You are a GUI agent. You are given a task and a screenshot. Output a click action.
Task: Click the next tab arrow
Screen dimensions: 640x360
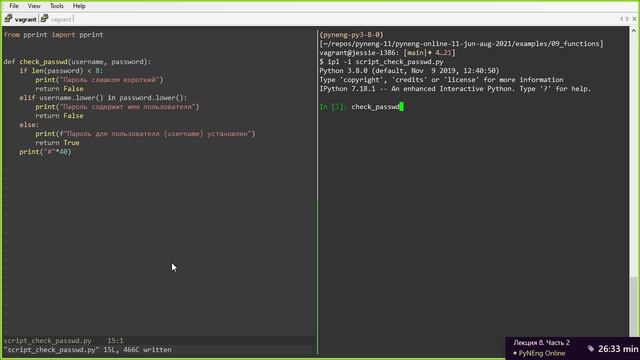point(628,19)
